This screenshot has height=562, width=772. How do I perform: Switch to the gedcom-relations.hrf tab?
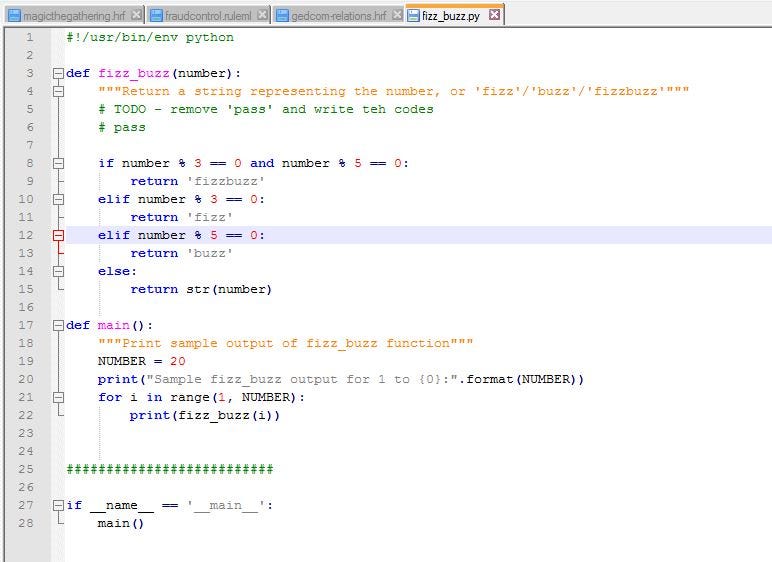point(338,16)
